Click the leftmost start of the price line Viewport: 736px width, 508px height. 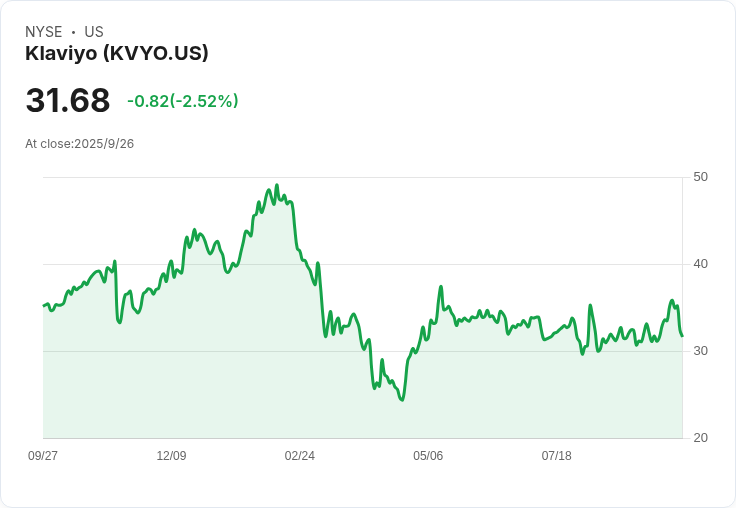coord(43,305)
